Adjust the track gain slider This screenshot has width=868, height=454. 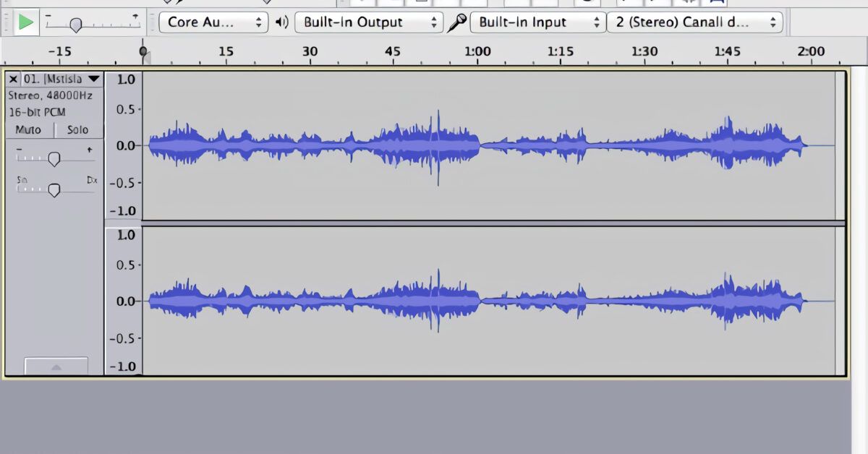54,158
